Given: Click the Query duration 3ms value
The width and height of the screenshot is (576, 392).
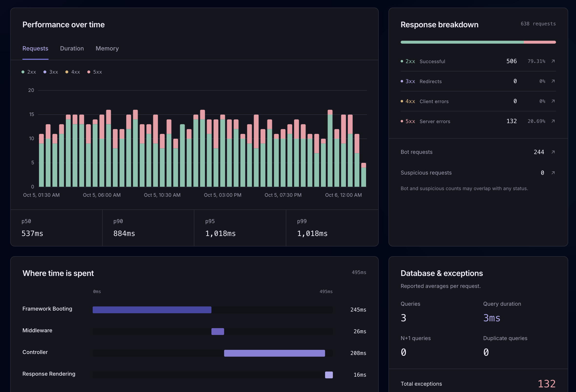Looking at the screenshot, I should (x=492, y=318).
